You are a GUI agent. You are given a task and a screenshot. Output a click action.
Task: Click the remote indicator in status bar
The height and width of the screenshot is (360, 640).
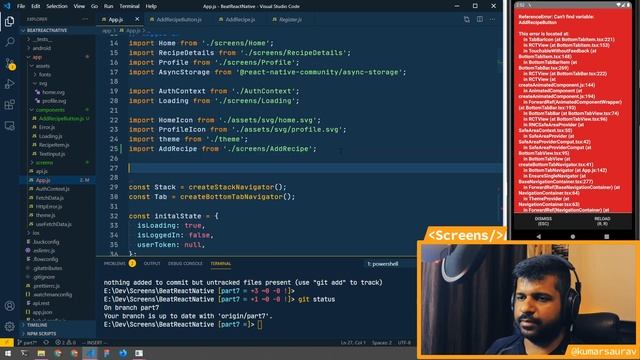click(x=7, y=342)
